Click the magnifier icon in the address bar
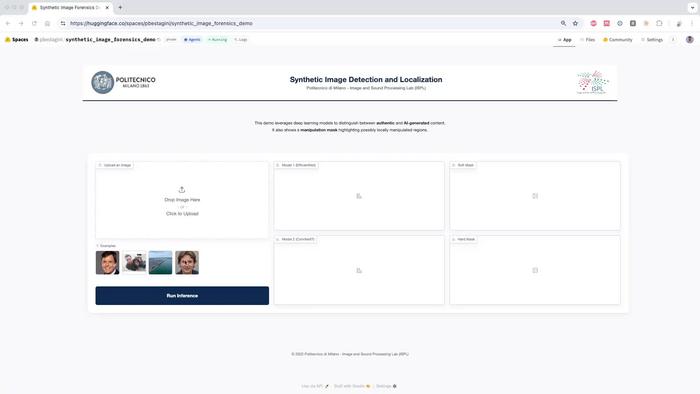The width and height of the screenshot is (700, 394). tap(563, 23)
